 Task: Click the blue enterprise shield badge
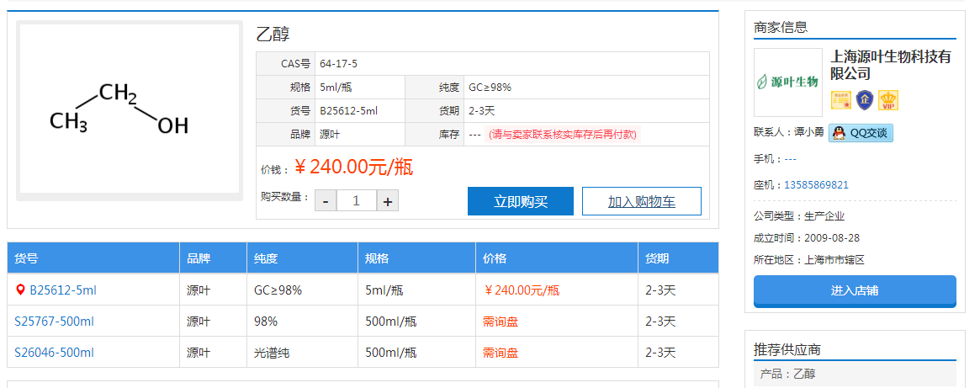[x=864, y=100]
